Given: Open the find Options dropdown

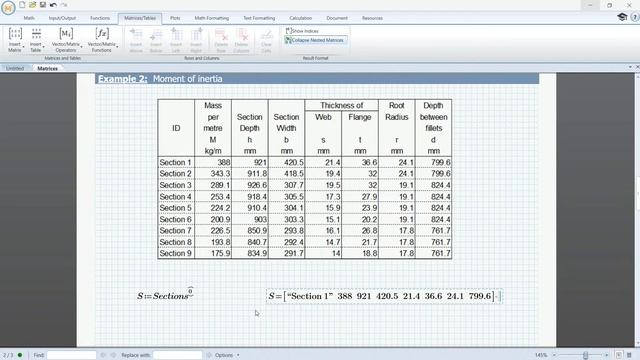Looking at the screenshot, I should coord(227,355).
